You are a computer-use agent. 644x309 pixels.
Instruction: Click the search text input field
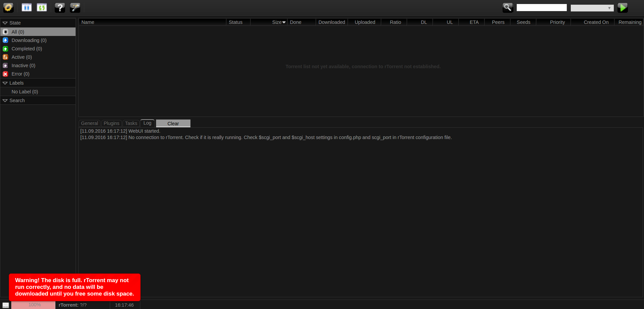542,8
